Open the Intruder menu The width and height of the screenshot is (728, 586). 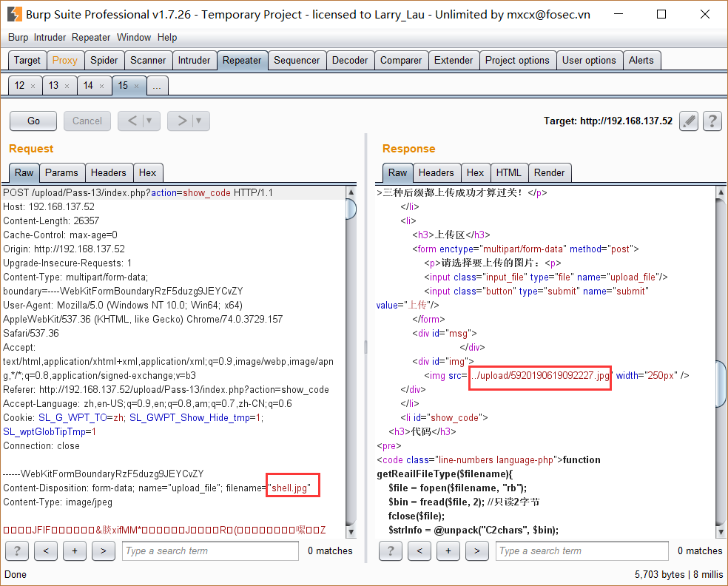pyautogui.click(x=50, y=38)
